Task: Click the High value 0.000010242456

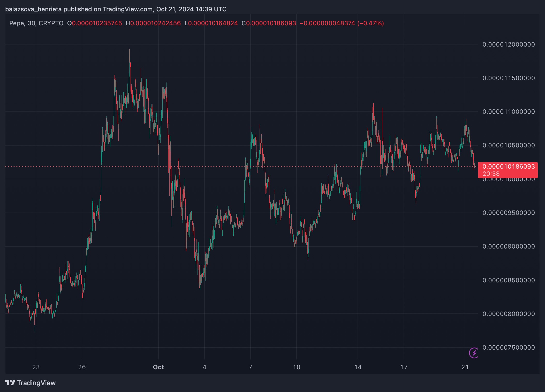Action: click(155, 23)
